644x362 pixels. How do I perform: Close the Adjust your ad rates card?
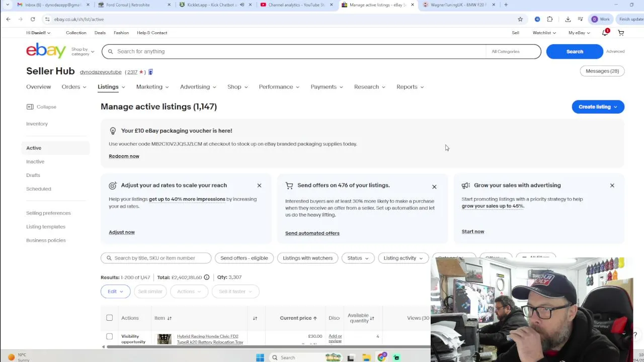pyautogui.click(x=259, y=186)
